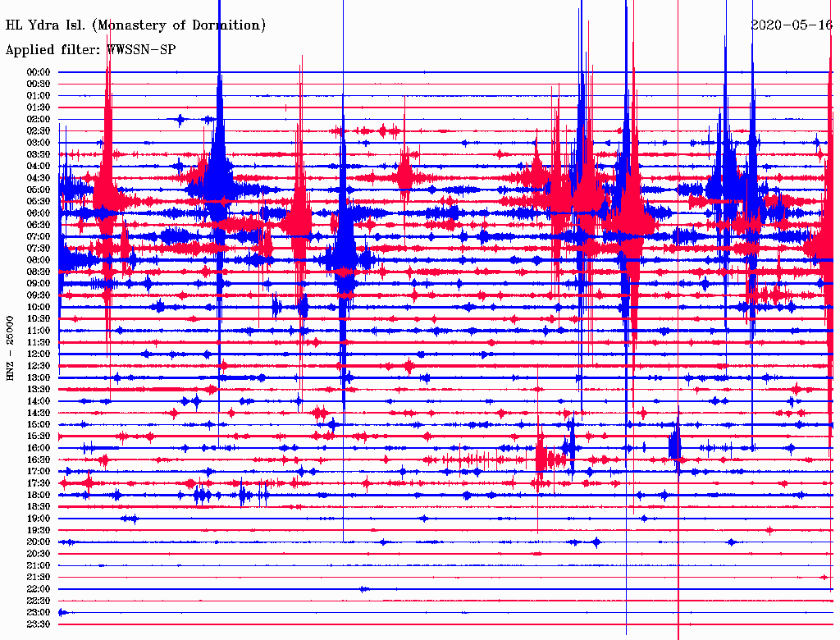Click the 14:30 time label

(39, 413)
